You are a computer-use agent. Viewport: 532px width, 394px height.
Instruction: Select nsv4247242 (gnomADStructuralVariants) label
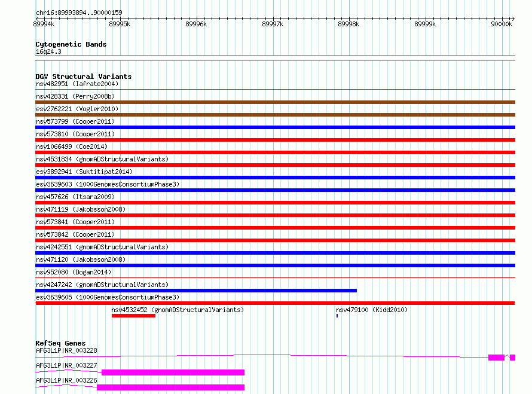tap(102, 285)
